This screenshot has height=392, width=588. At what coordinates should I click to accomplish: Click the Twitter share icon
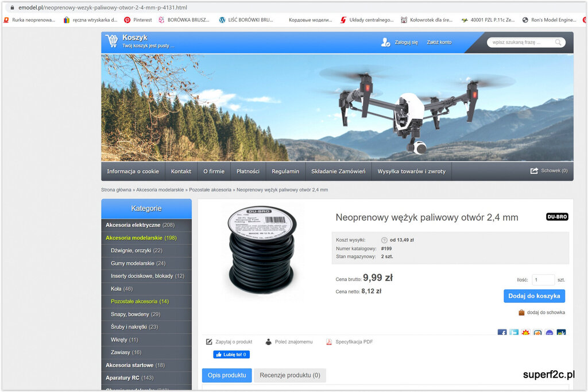(x=514, y=333)
